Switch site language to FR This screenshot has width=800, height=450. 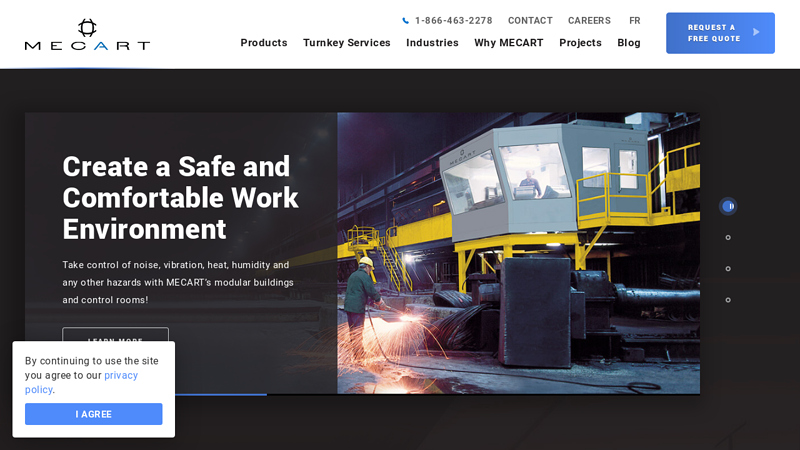[635, 21]
